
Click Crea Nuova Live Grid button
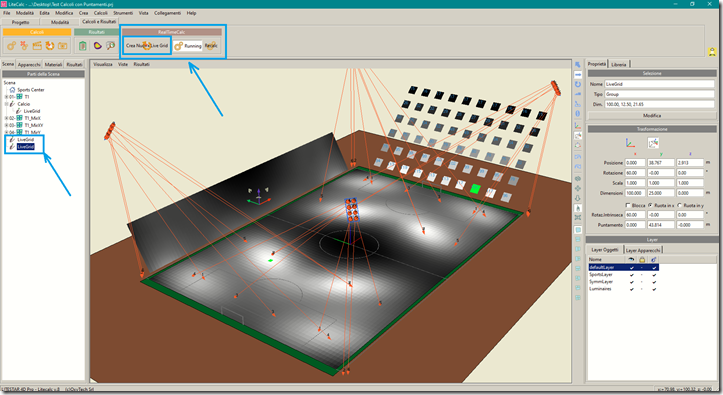147,46
